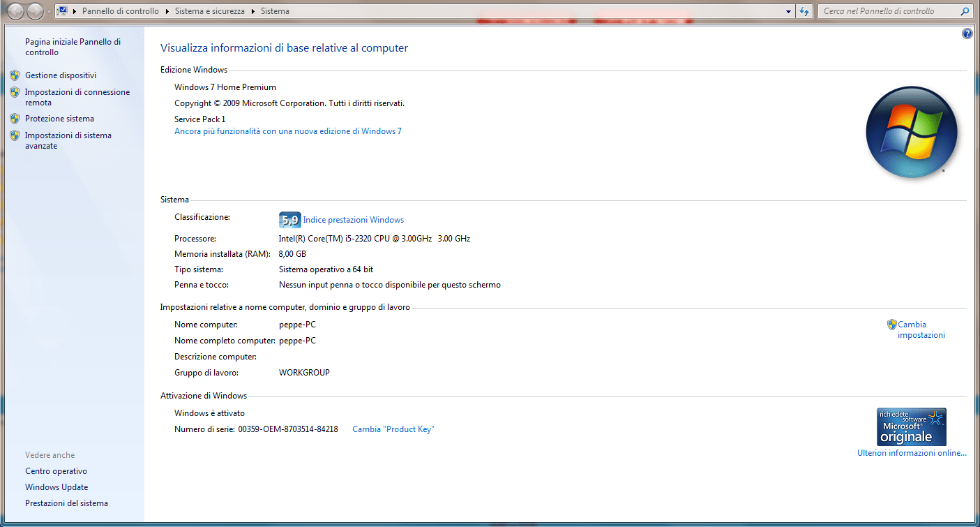Open Indice prestazioni Windows

(x=353, y=220)
